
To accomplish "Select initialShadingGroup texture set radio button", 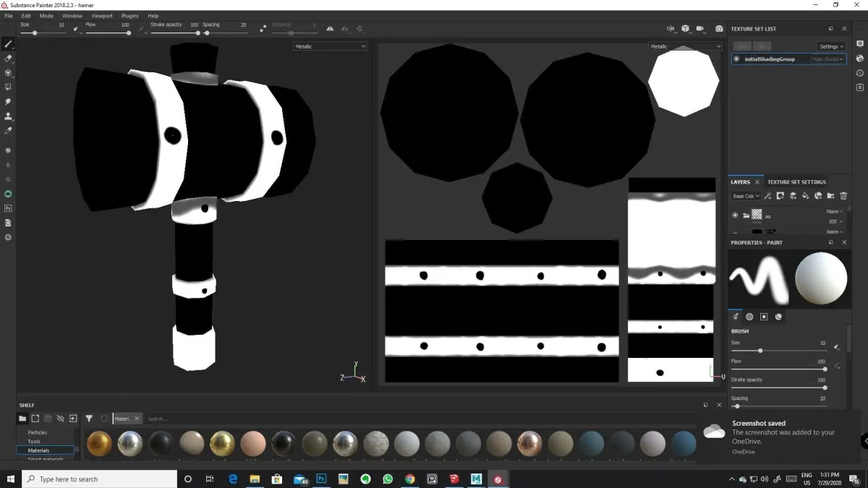I will click(x=736, y=59).
